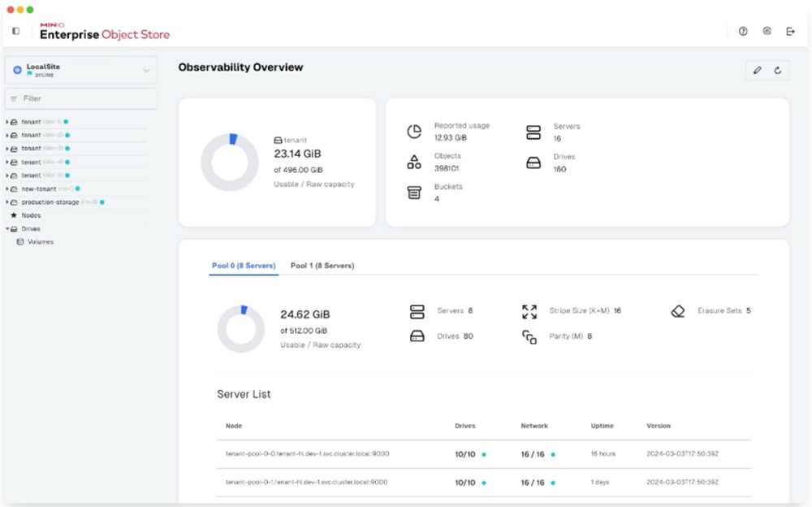Open the LocalSite dropdown chevron
This screenshot has width=812, height=507.
(x=146, y=71)
